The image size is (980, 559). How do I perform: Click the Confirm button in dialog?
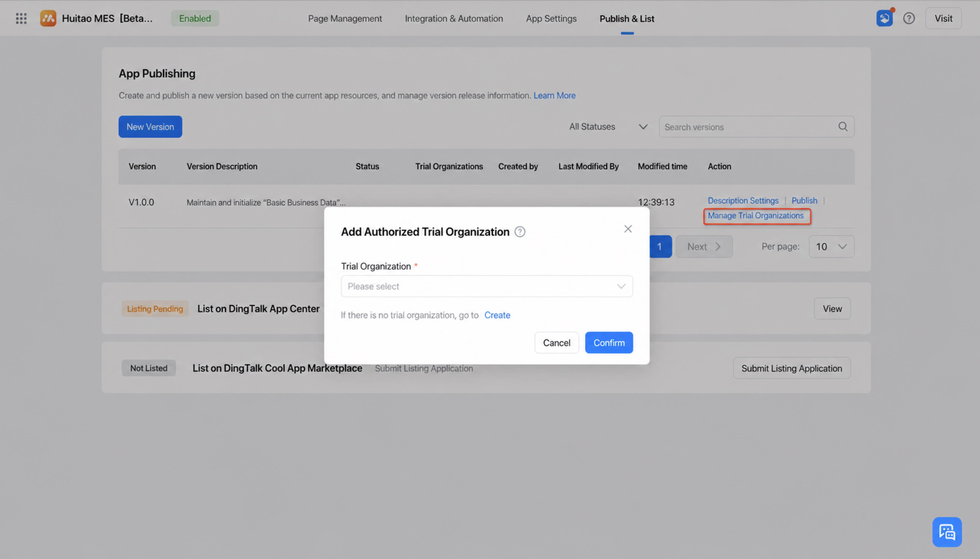pyautogui.click(x=609, y=342)
